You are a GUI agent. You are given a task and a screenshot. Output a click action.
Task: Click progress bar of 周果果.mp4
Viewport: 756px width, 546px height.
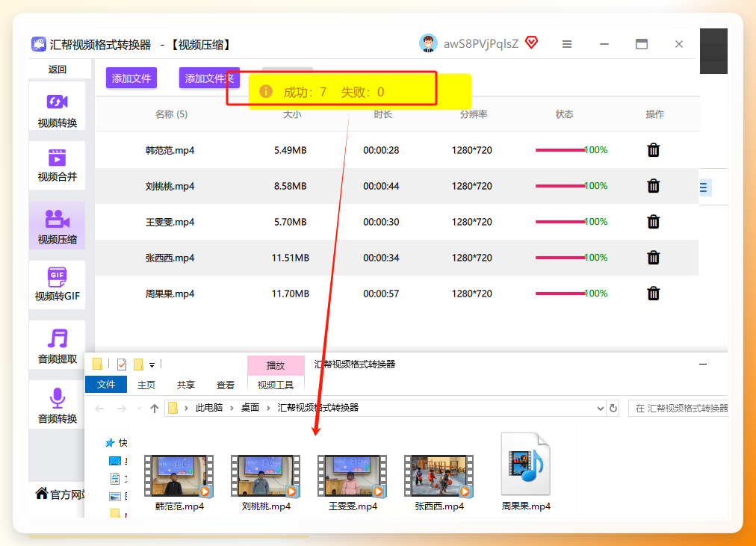click(x=560, y=293)
